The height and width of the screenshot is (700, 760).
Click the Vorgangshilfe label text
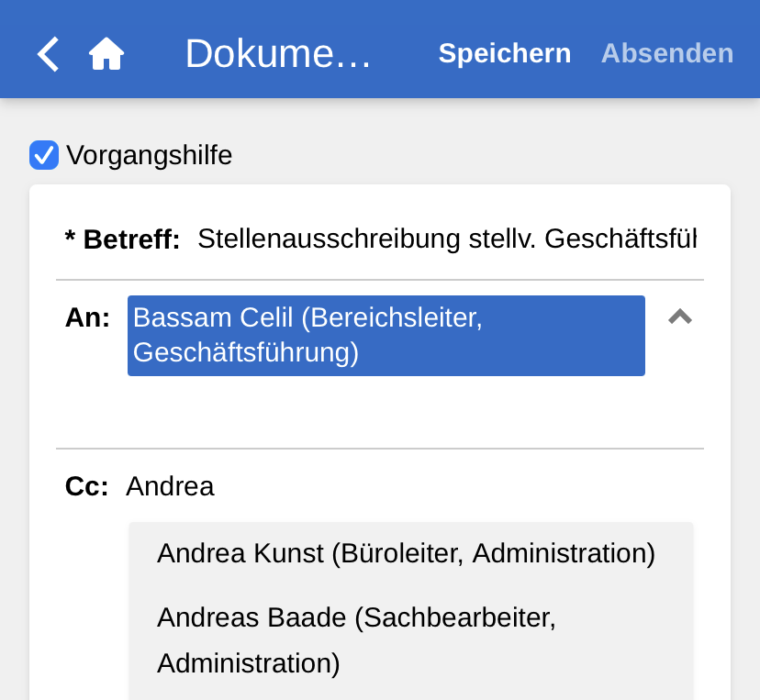click(x=149, y=156)
